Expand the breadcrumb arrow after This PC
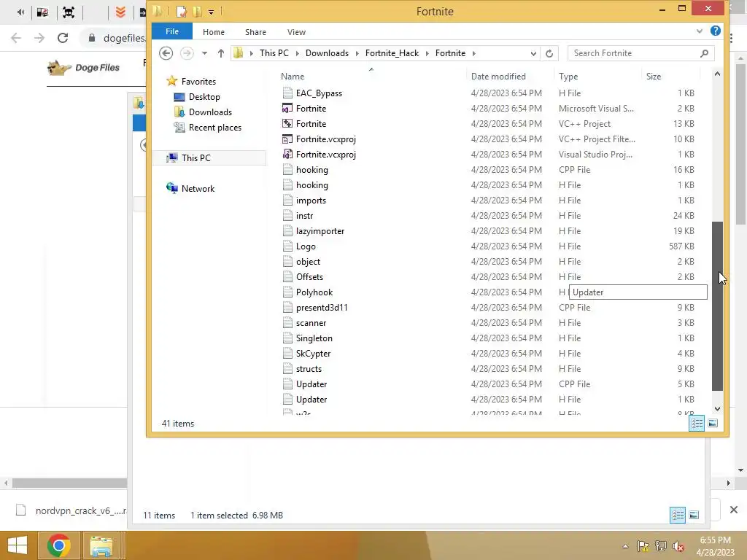Image resolution: width=747 pixels, height=560 pixels. click(x=298, y=53)
